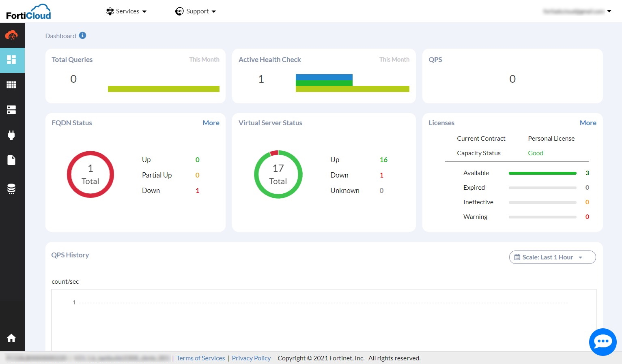Viewport: 622px width, 364px height.
Task: Click the Available licenses green progress bar
Action: tap(542, 173)
